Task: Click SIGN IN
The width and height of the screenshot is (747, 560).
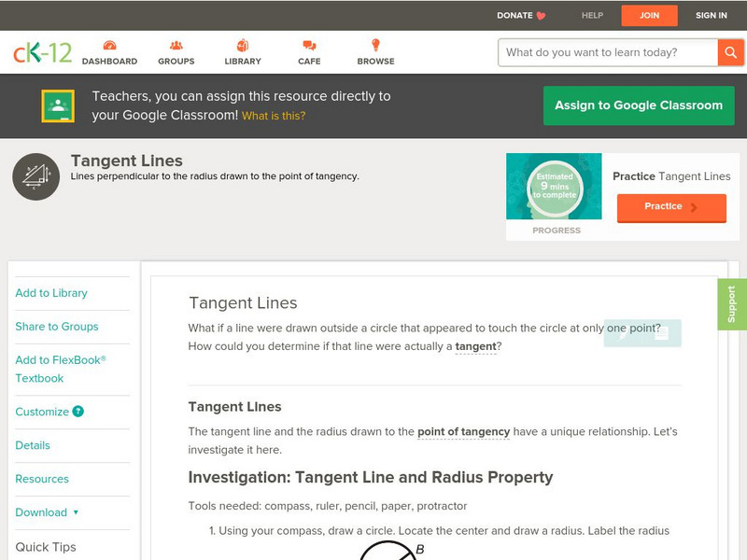Action: [x=712, y=16]
